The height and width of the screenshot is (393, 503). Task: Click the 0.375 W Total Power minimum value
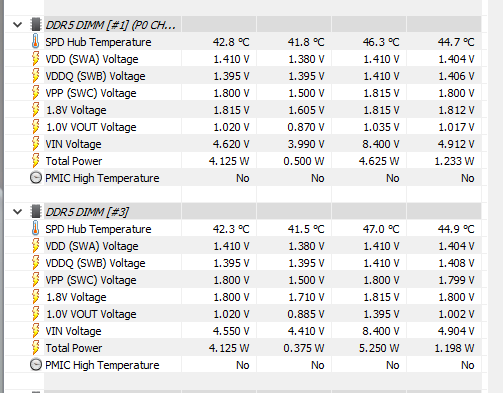[x=304, y=348]
